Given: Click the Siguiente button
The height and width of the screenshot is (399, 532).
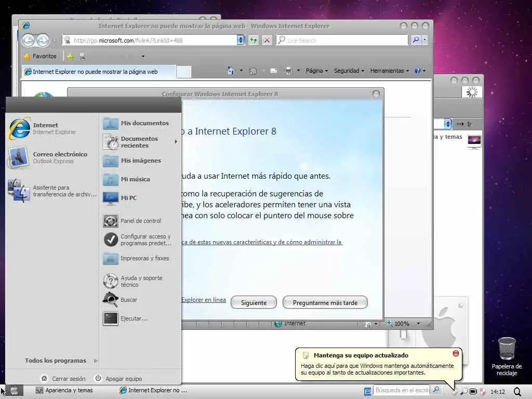Looking at the screenshot, I should point(254,303).
